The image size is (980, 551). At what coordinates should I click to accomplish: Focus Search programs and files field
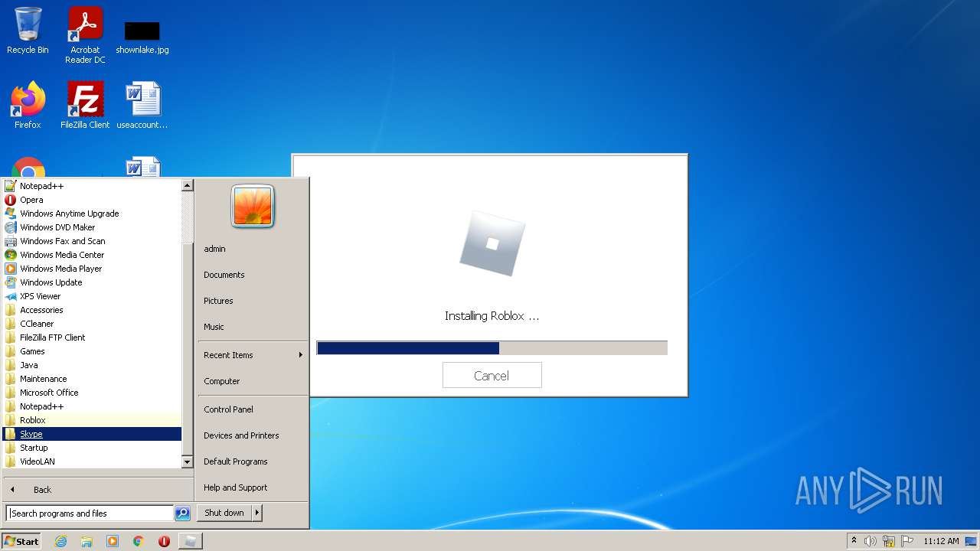click(x=90, y=514)
